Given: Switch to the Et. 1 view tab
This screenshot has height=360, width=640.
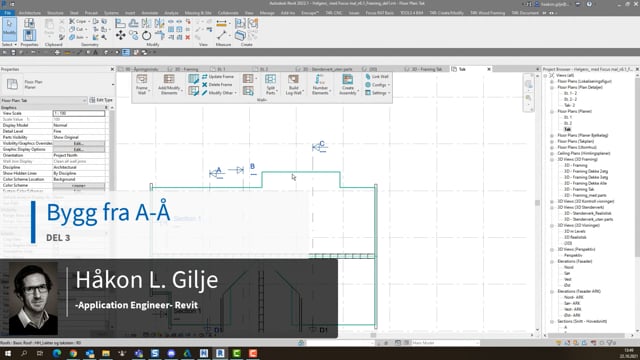Looking at the screenshot, I should pyautogui.click(x=221, y=69).
